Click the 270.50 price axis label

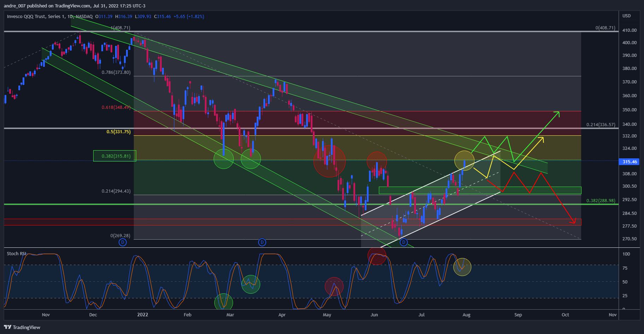click(630, 239)
